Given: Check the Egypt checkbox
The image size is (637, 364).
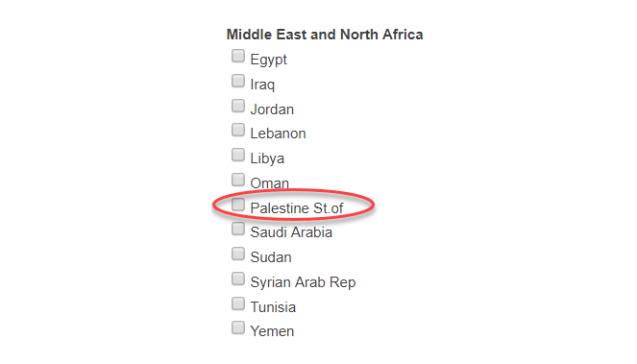Looking at the screenshot, I should point(238,56).
